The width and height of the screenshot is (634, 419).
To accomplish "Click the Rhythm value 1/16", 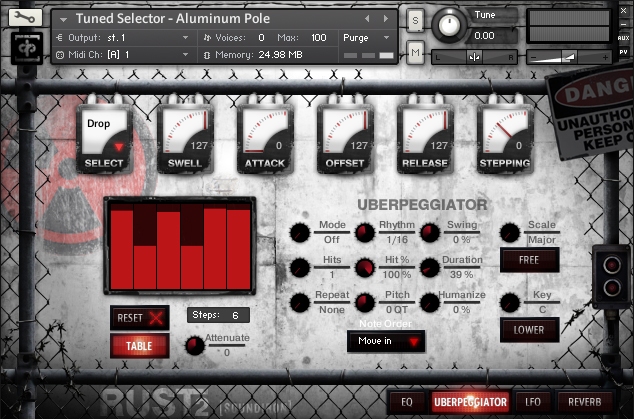I will point(397,240).
